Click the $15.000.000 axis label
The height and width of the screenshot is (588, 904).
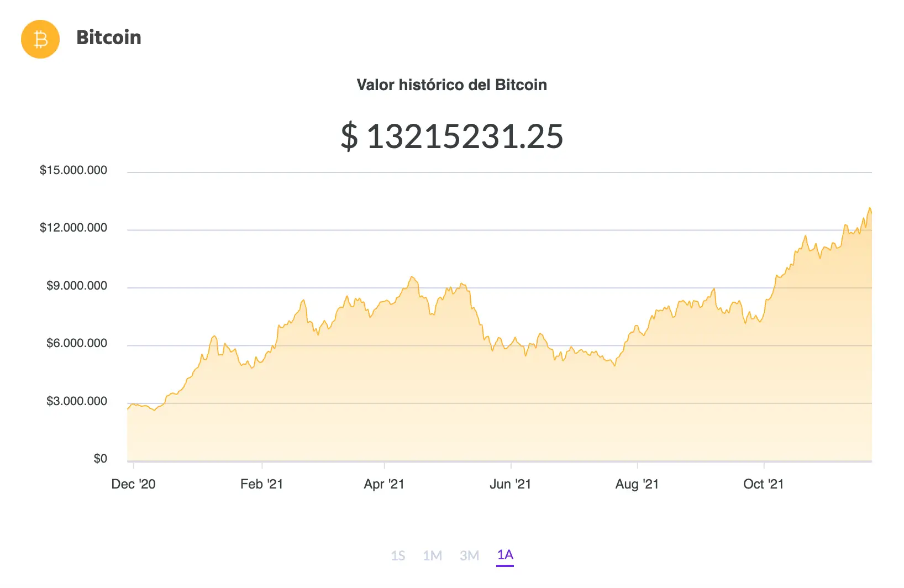click(x=73, y=170)
